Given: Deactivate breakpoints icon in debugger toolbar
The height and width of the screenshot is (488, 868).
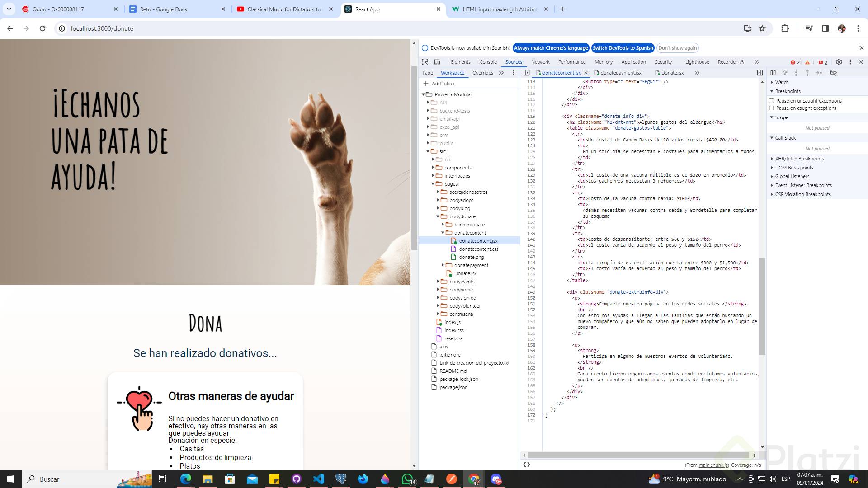Looking at the screenshot, I should click(834, 73).
